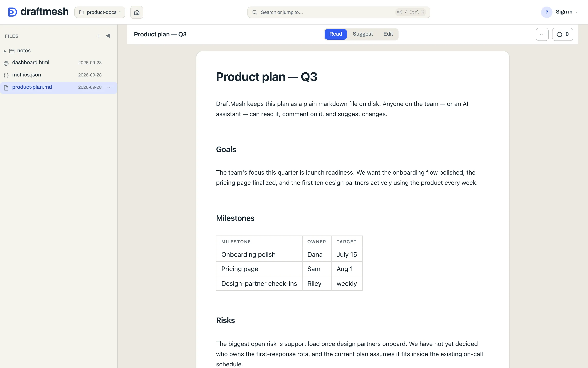Click the Milestones heading
The image size is (588, 368).
pos(235,218)
